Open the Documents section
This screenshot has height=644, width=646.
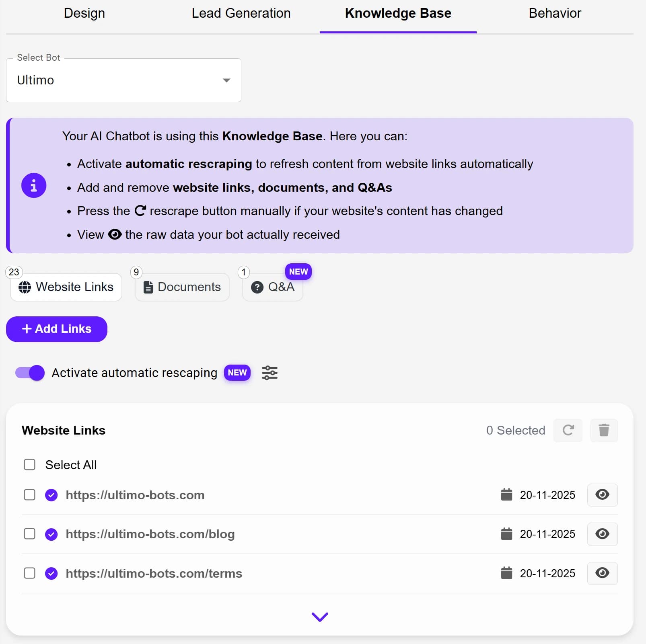181,287
